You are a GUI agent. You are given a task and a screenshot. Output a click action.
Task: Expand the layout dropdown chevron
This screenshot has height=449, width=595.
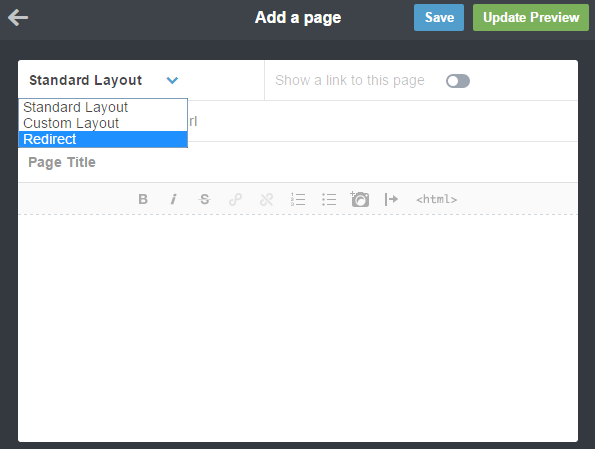[172, 80]
